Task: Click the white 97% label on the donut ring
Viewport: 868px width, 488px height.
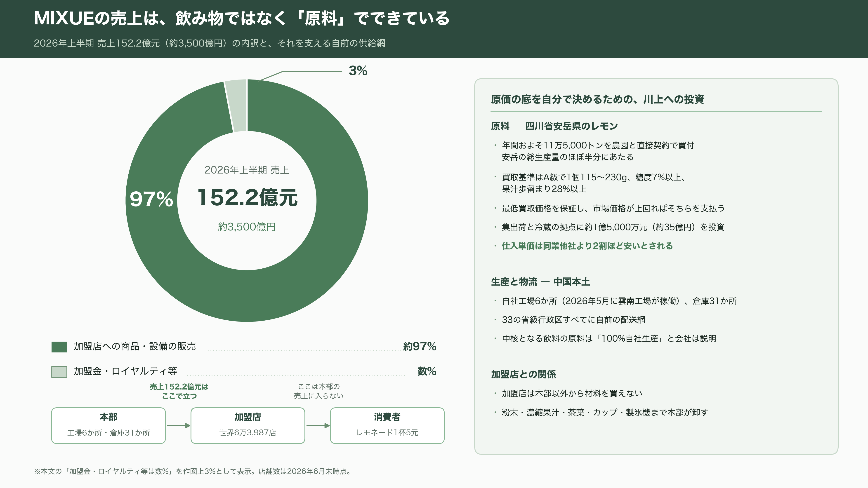Action: (x=151, y=199)
